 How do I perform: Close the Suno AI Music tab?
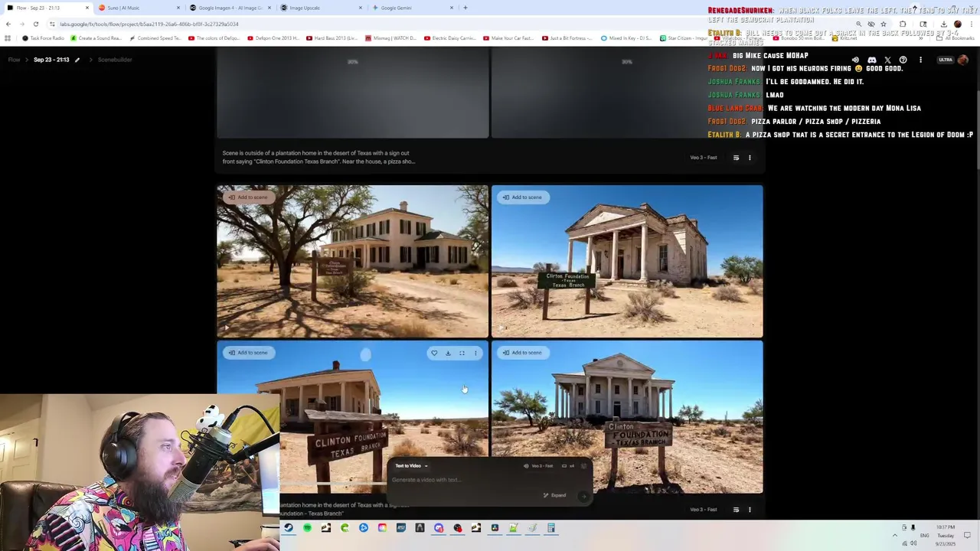[178, 8]
